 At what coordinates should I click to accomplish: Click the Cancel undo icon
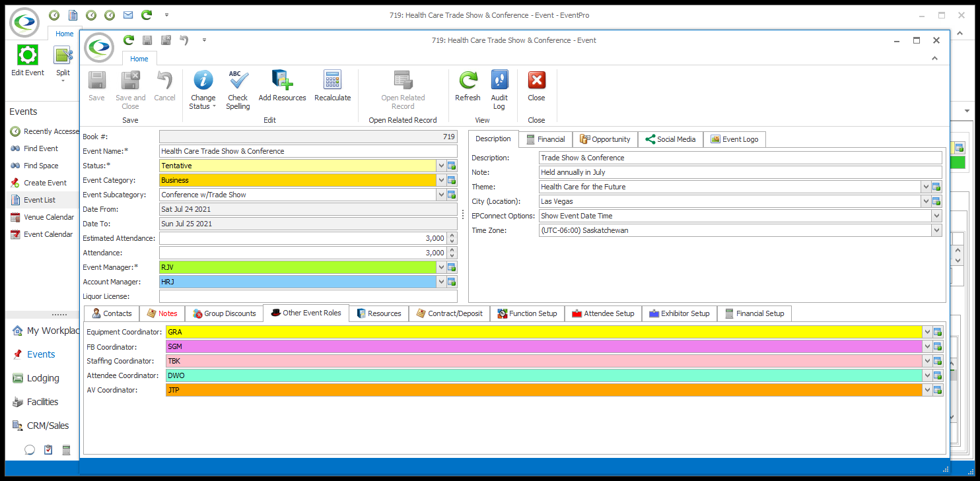point(164,80)
